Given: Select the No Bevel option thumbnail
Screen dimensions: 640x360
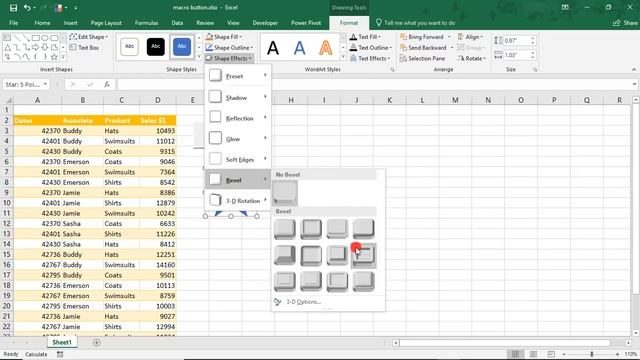Looking at the screenshot, I should pyautogui.click(x=285, y=193).
